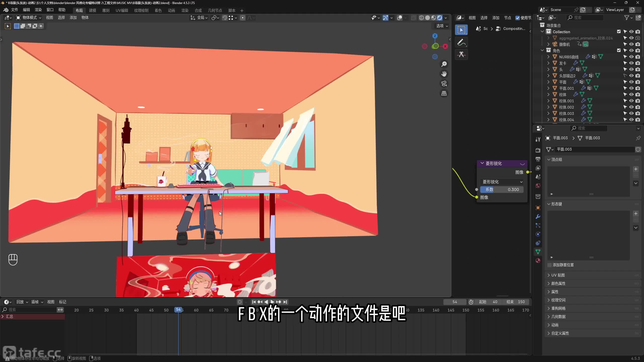Click the zoom viewport magnifier icon
Image resolution: width=644 pixels, height=362 pixels.
pyautogui.click(x=444, y=64)
